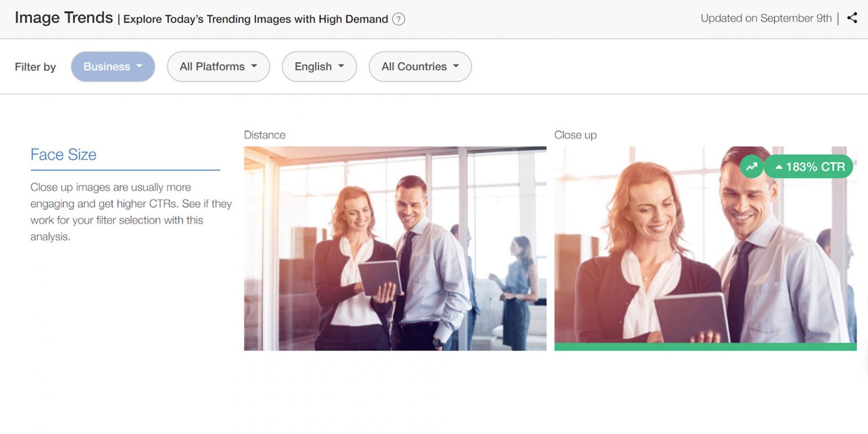Click the Explore Today's Trending Images subtitle
Screen dimensions: 868x434
coord(255,19)
